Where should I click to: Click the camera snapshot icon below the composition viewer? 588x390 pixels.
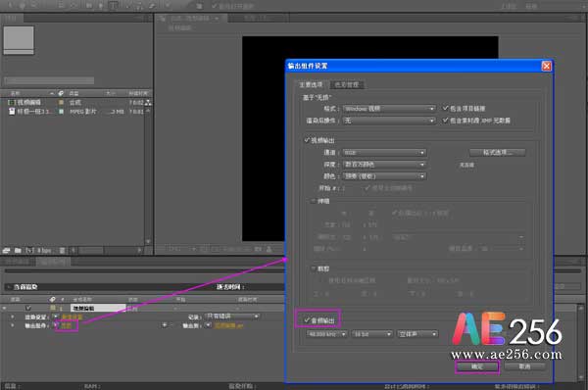click(258, 249)
